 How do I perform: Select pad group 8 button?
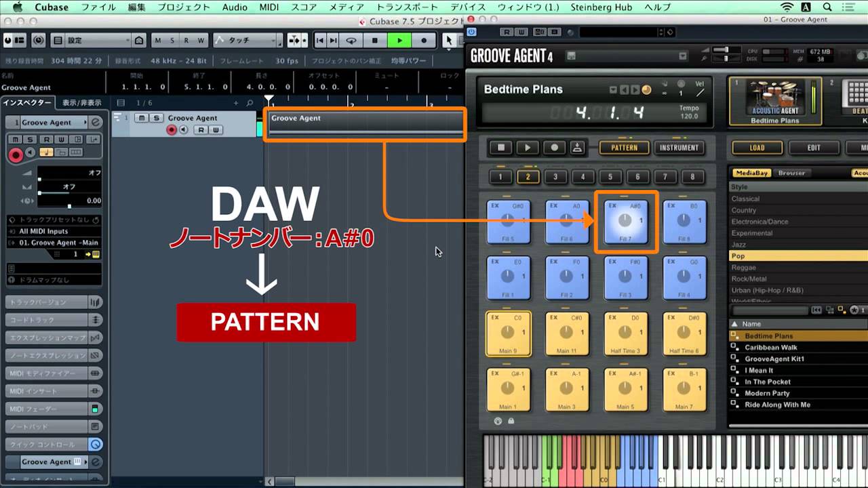pos(692,177)
